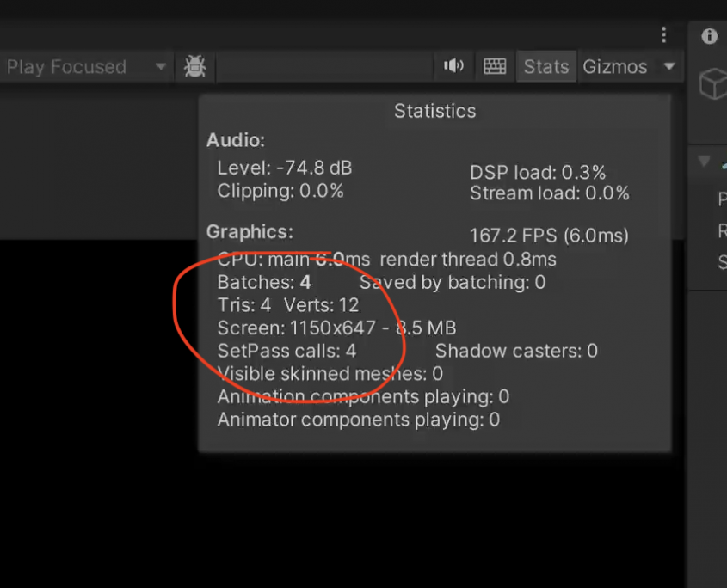Click the Audio section heading
Image resolution: width=727 pixels, height=588 pixels.
pyautogui.click(x=236, y=140)
